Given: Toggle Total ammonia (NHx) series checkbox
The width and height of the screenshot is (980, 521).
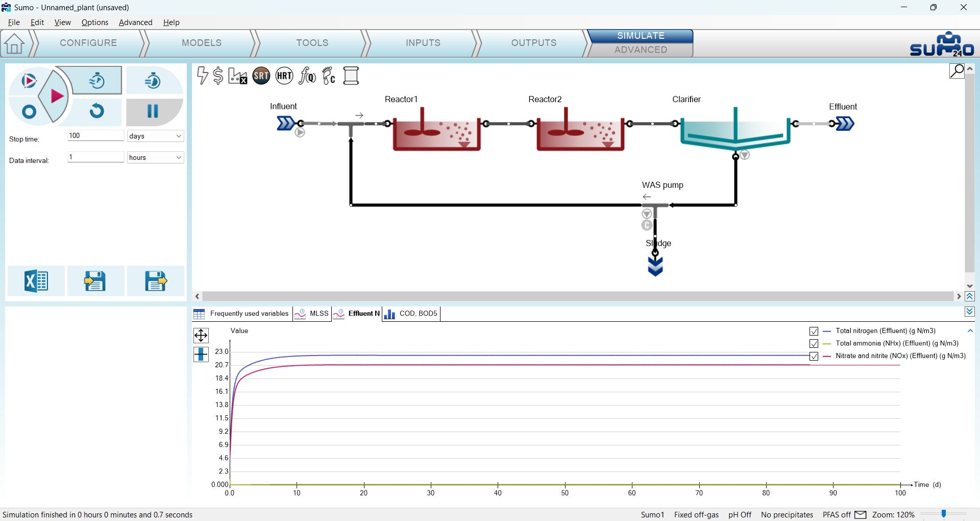Looking at the screenshot, I should [x=814, y=344].
